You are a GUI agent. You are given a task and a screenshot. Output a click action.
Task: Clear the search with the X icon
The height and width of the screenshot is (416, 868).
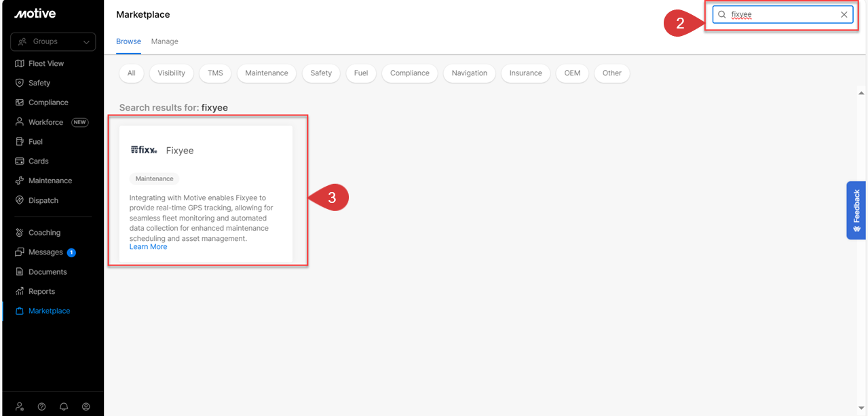(x=844, y=14)
